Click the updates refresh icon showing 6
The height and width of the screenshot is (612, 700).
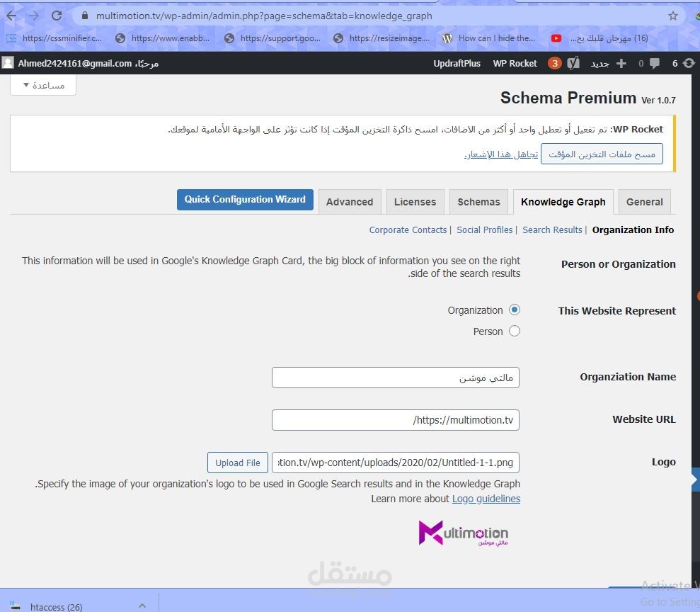pyautogui.click(x=689, y=64)
